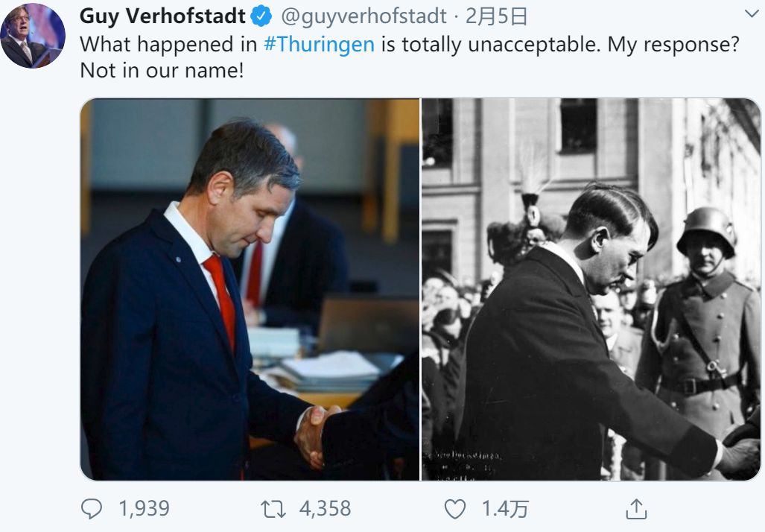
Task: Open the profile avatar picture
Action: (33, 36)
